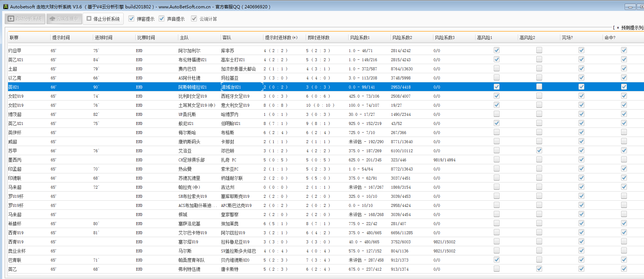Toggle 完场? checkbox in 墨西丙 row
Screen dimensions: 644x279
[x=581, y=160]
